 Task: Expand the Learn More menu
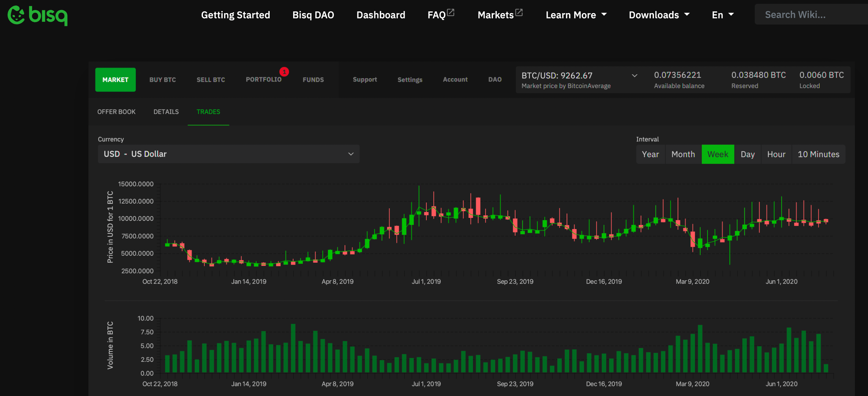[x=576, y=15]
